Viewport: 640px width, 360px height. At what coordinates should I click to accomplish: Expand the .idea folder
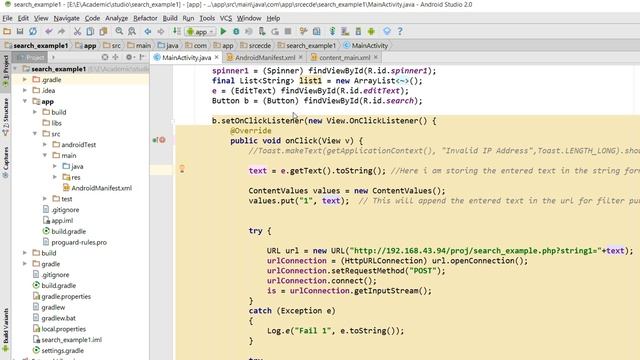(x=25, y=91)
